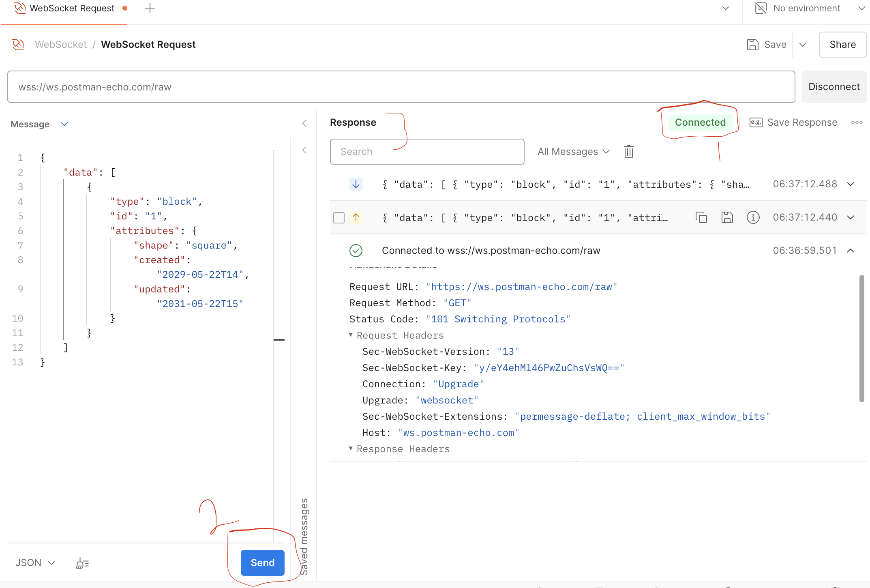
Task: Open the JSON format dropdown
Action: pos(35,563)
